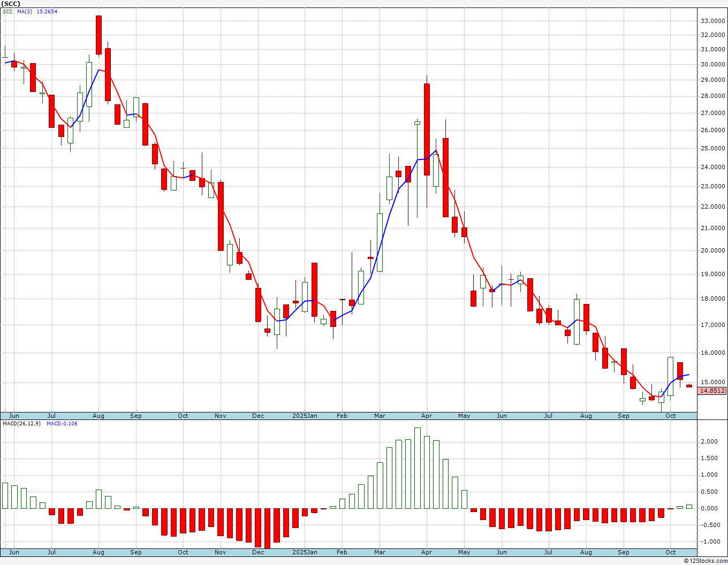
Task: Select the 25.0000 price axis label
Action: coord(712,148)
